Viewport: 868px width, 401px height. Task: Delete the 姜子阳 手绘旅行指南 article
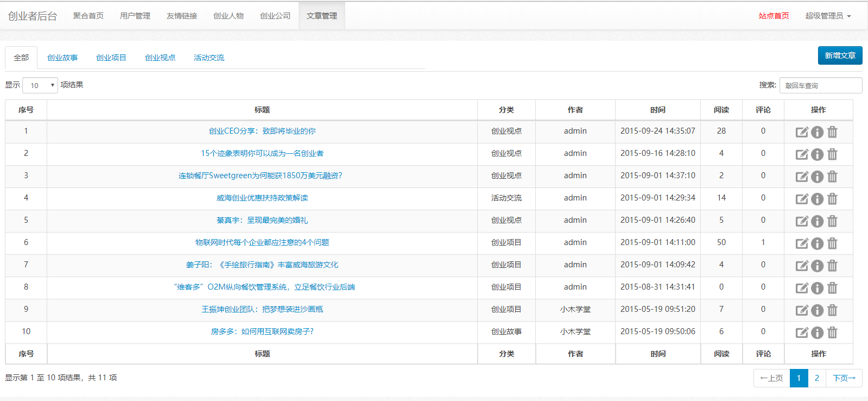coord(832,266)
